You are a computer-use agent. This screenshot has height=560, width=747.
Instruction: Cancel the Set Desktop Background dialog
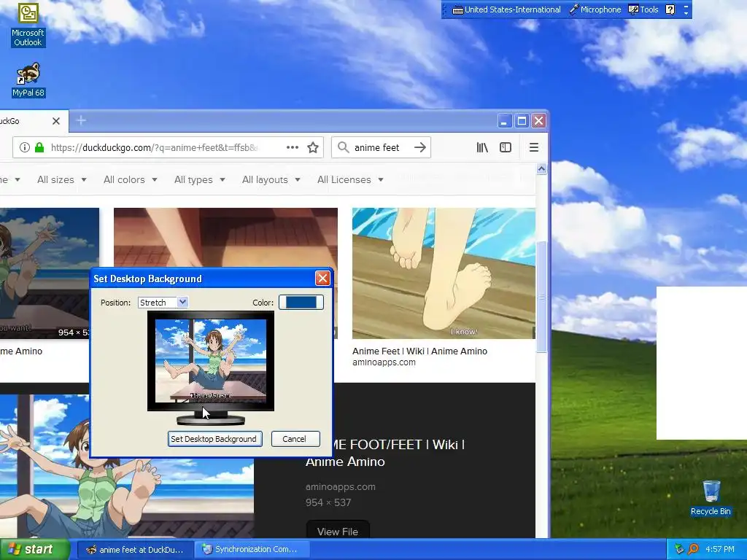pyautogui.click(x=295, y=439)
